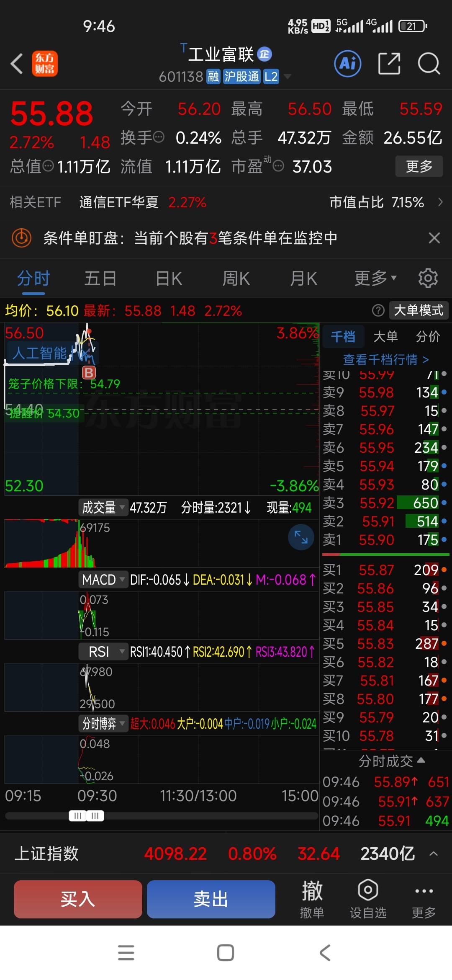Screen dimensions: 452x980
Task: Select the 分时 tab
Action: [x=33, y=278]
